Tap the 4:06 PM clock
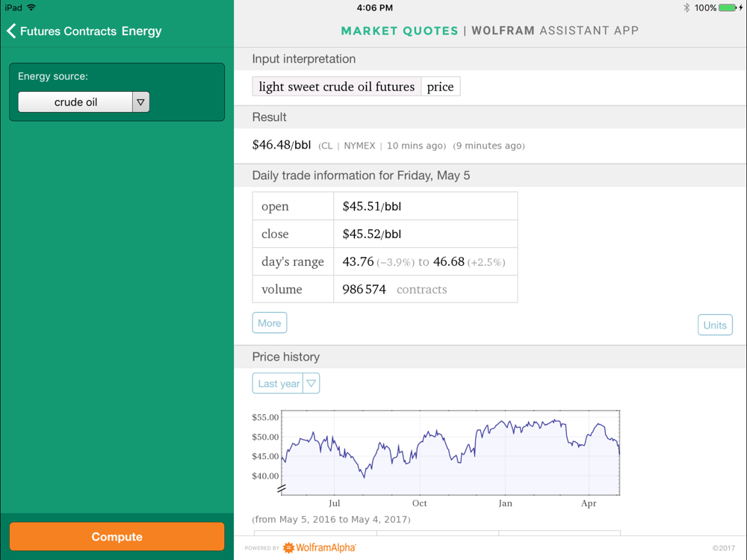Image resolution: width=747 pixels, height=560 pixels. [374, 7]
